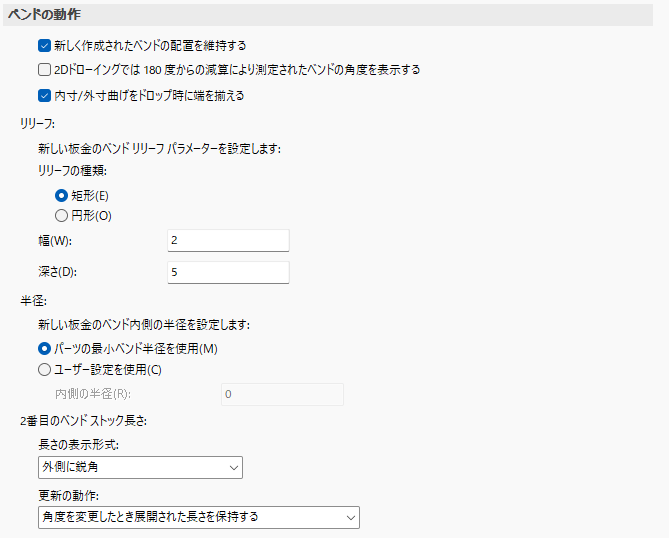The image size is (669, 538).
Task: Click the 幅(W) input field
Action: 229,240
